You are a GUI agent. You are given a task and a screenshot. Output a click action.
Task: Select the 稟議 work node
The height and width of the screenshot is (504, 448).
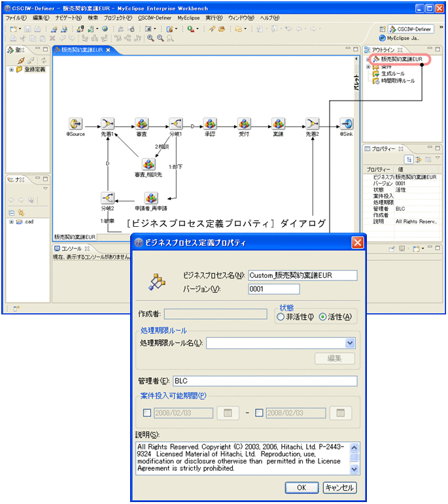[x=278, y=124]
